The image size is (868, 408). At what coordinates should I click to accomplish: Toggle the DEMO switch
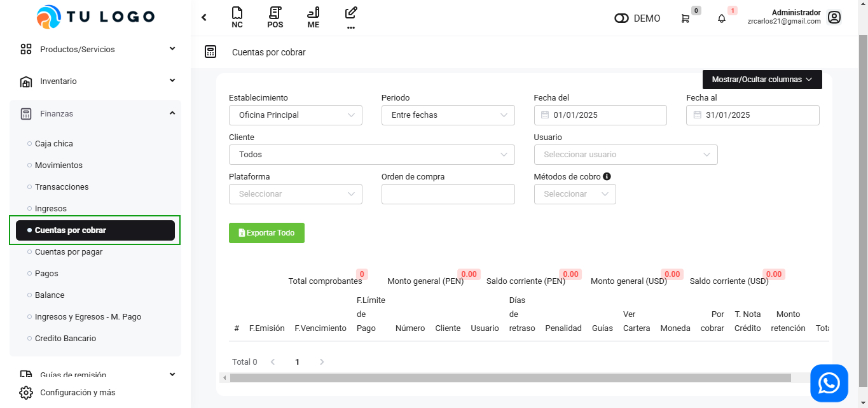tap(621, 18)
